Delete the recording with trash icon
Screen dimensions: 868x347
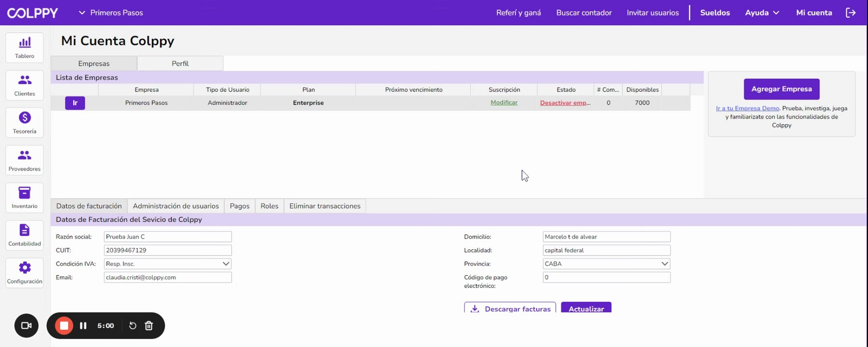149,326
